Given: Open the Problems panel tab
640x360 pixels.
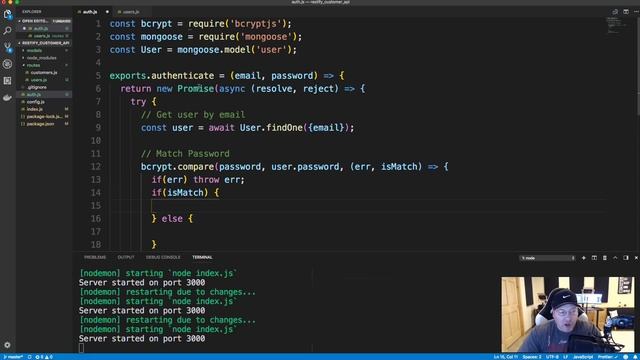Looking at the screenshot, I should click(95, 258).
